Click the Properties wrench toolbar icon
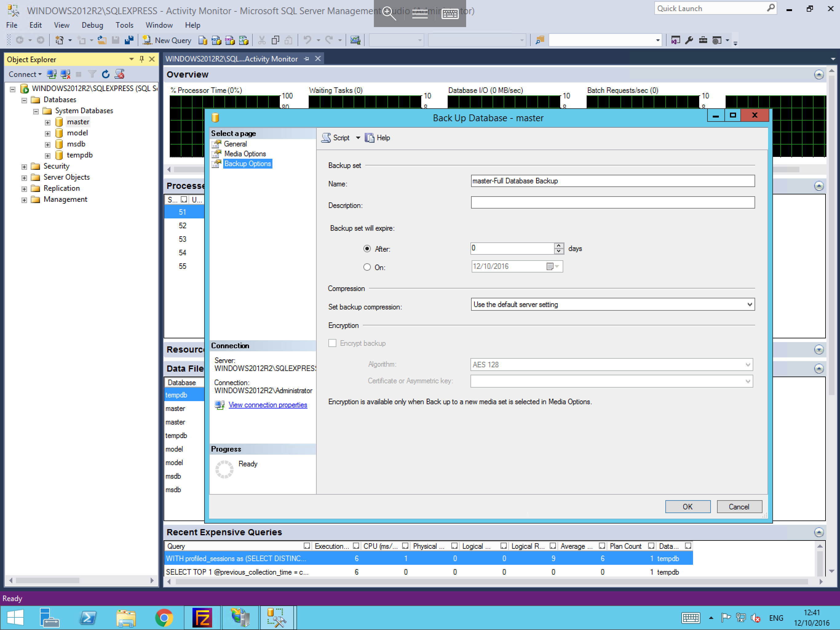This screenshot has width=840, height=630. pos(689,40)
